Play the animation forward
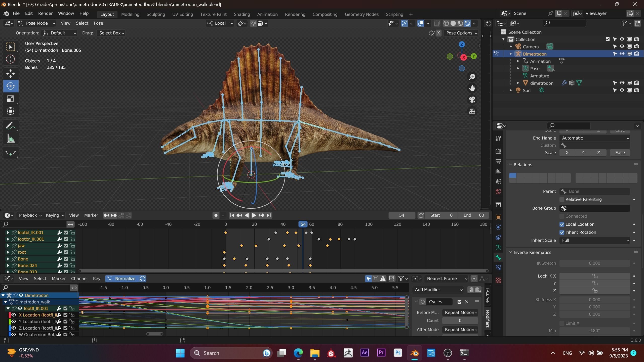The height and width of the screenshot is (362, 644). coord(254,215)
